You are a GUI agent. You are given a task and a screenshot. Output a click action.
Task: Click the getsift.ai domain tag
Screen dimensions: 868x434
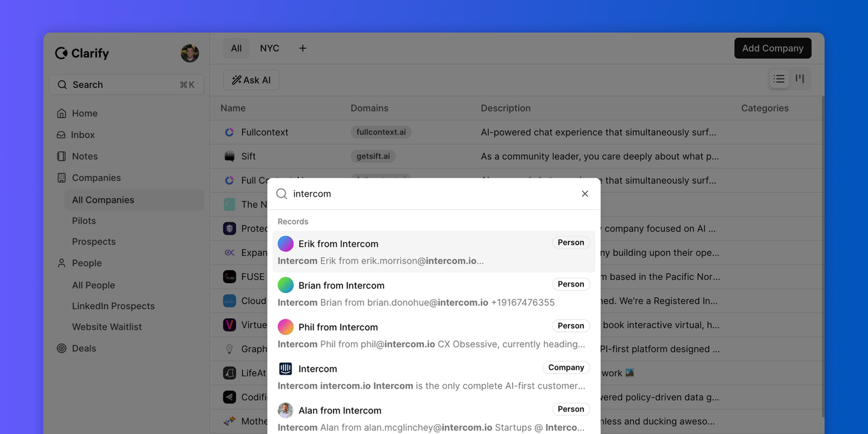click(373, 157)
